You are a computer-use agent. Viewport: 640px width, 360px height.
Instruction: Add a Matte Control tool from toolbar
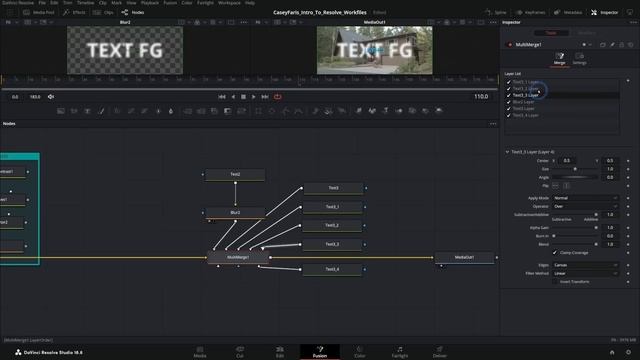tap(227, 111)
